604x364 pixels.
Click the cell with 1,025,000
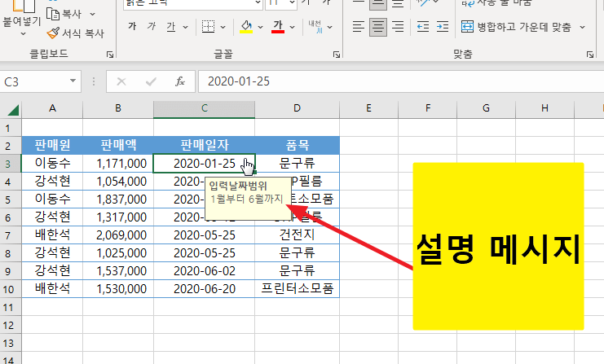point(118,253)
